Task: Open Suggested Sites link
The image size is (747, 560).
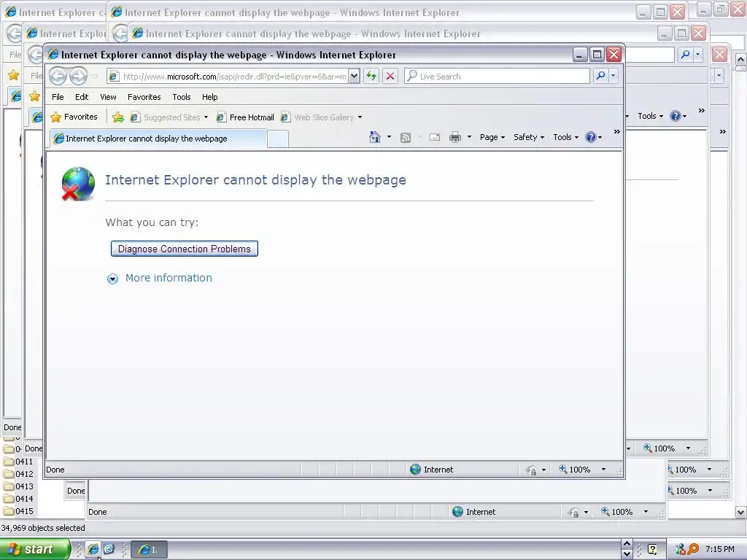Action: (169, 117)
